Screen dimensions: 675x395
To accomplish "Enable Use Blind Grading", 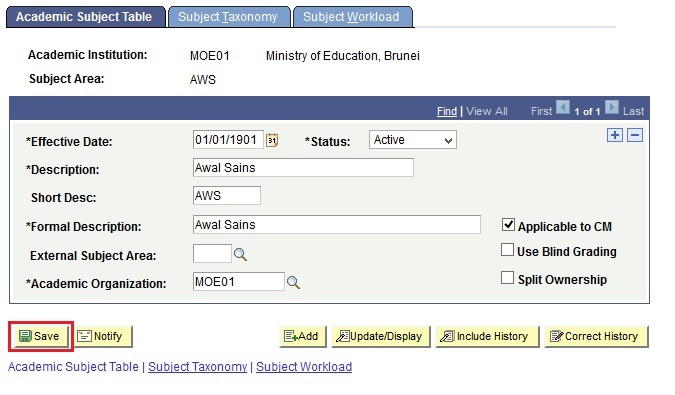I will click(508, 250).
